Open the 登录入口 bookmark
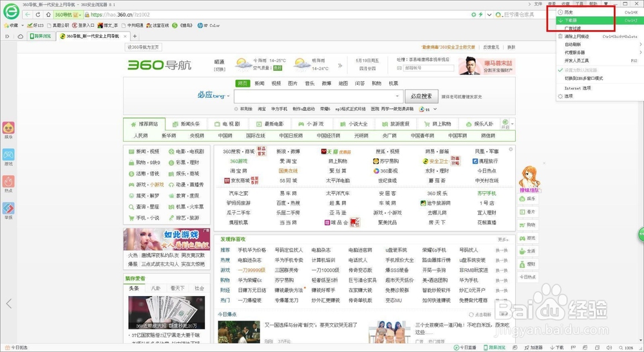644x352 pixels. (x=83, y=26)
